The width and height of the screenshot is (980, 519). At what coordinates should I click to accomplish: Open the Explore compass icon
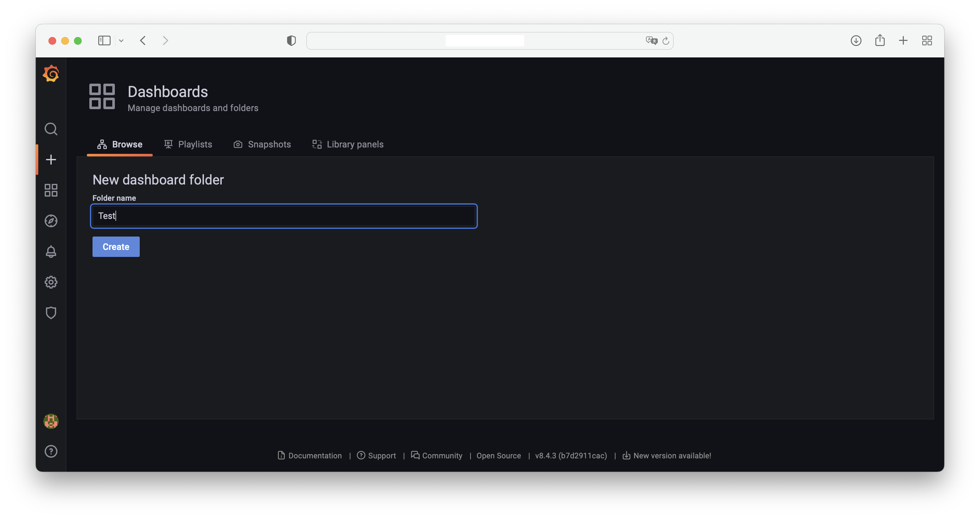tap(51, 221)
